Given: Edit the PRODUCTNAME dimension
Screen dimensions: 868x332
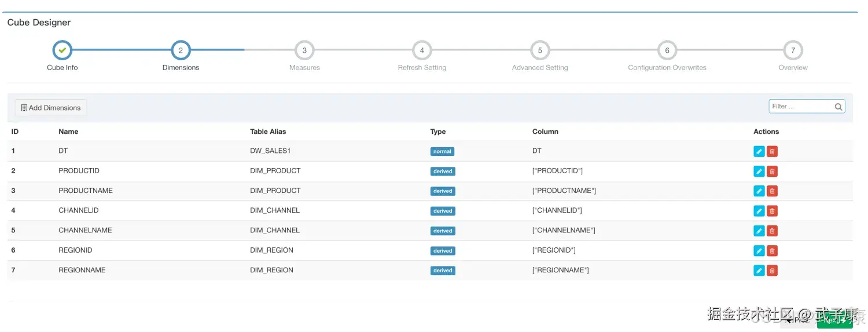Looking at the screenshot, I should click(x=759, y=191).
